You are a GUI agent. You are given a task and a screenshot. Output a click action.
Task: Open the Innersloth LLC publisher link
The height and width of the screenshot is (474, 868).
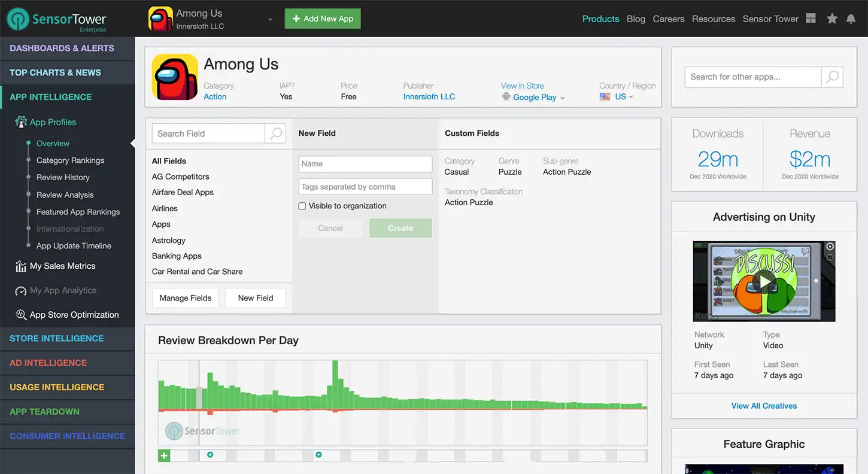click(x=429, y=96)
